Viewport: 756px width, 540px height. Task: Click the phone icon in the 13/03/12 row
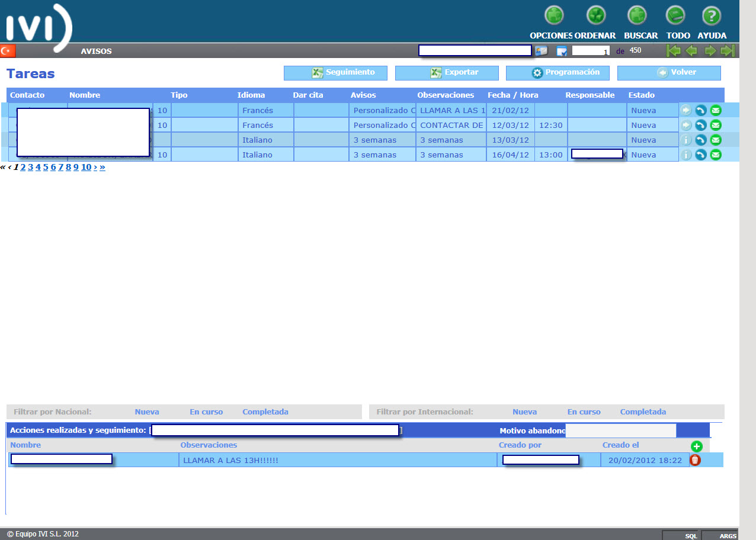click(x=701, y=140)
